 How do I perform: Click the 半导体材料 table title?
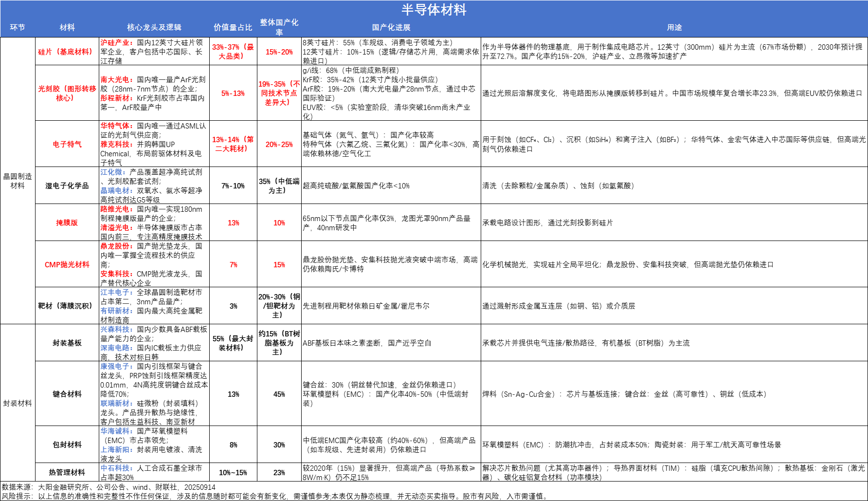434,10
